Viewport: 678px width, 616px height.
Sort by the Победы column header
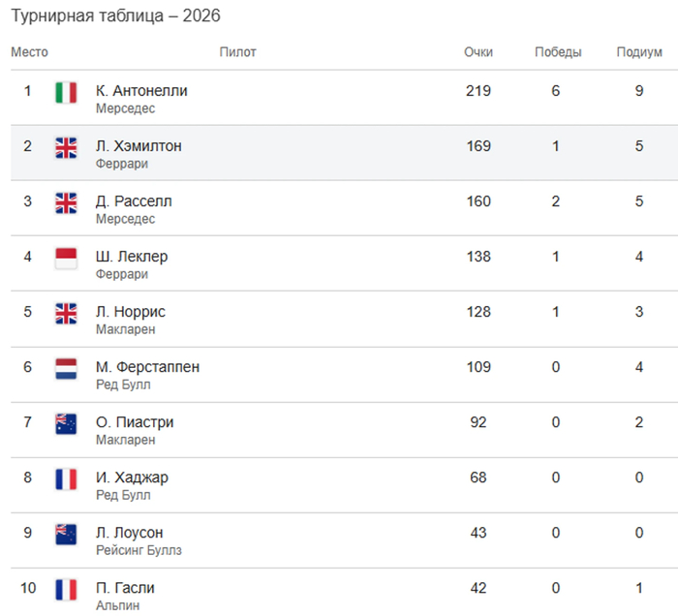558,52
